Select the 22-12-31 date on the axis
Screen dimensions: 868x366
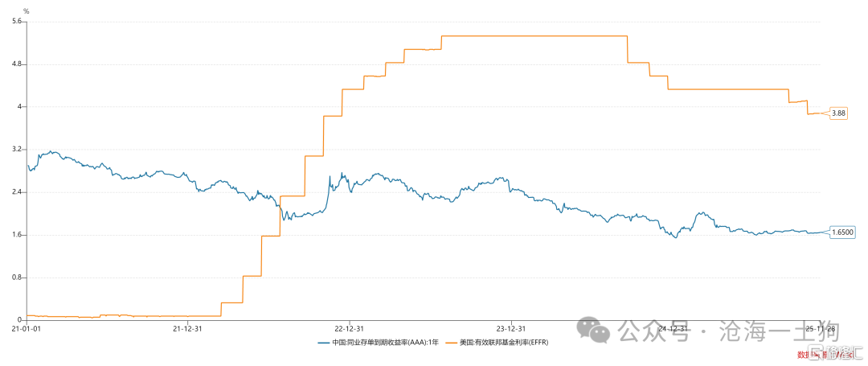tap(349, 328)
